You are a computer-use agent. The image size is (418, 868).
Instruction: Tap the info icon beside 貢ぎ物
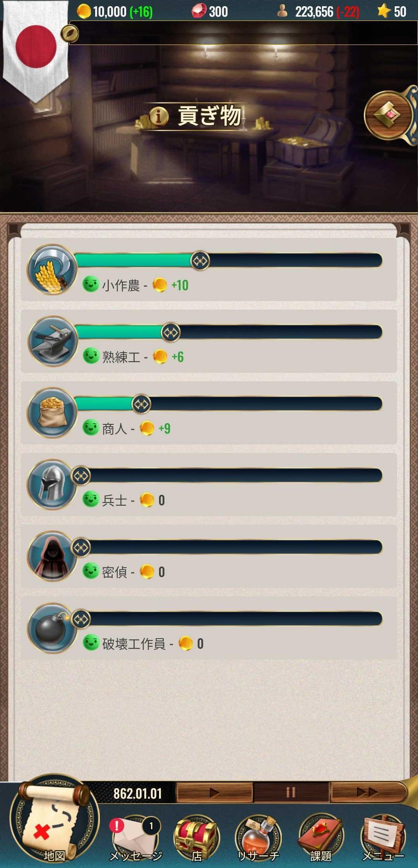158,116
